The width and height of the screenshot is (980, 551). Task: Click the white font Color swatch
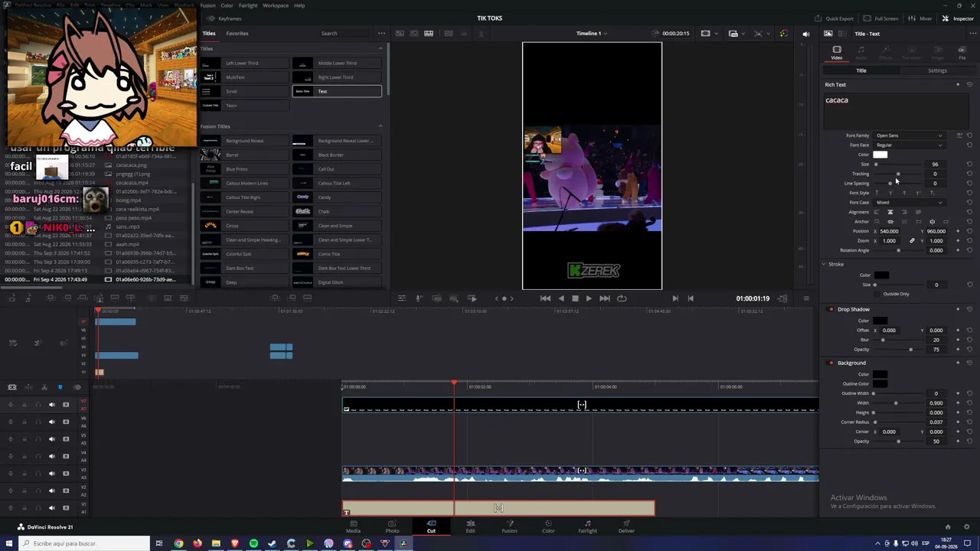coord(880,155)
